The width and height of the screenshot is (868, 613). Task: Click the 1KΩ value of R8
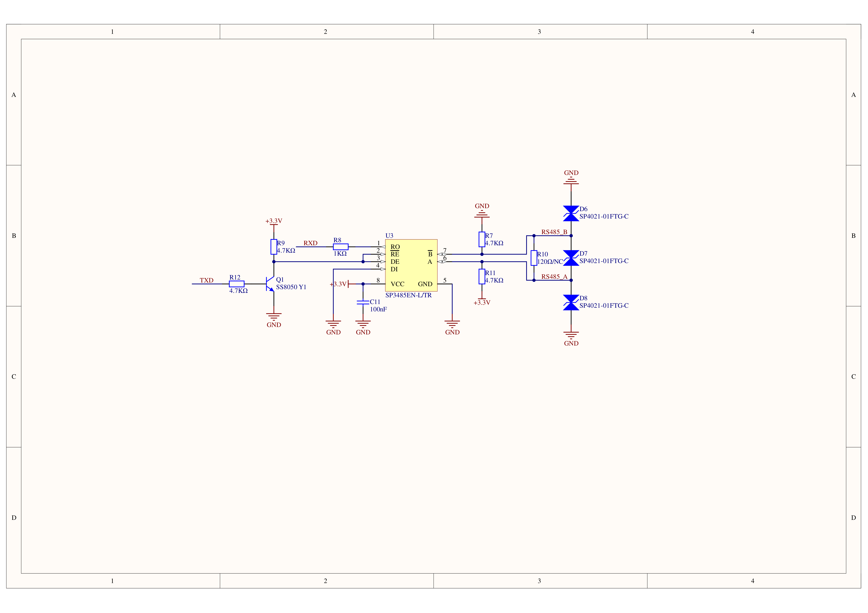pyautogui.click(x=340, y=254)
